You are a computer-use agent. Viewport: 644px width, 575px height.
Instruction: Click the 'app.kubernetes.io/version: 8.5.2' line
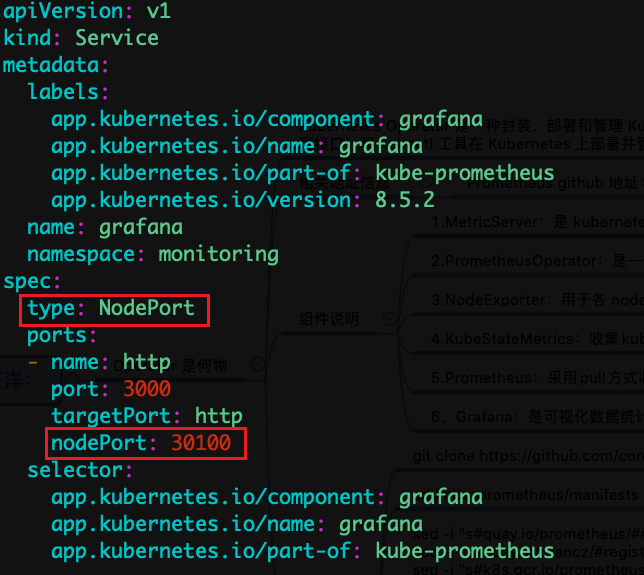click(243, 200)
